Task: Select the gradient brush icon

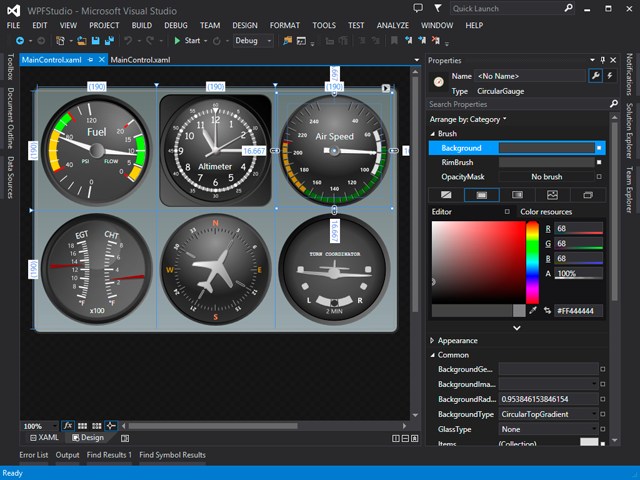Action: tap(517, 195)
